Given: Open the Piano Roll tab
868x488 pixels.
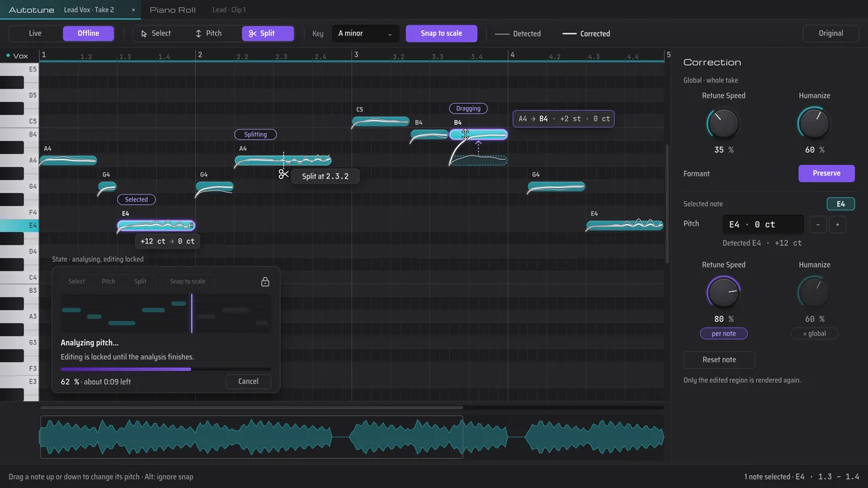Looking at the screenshot, I should tap(173, 10).
